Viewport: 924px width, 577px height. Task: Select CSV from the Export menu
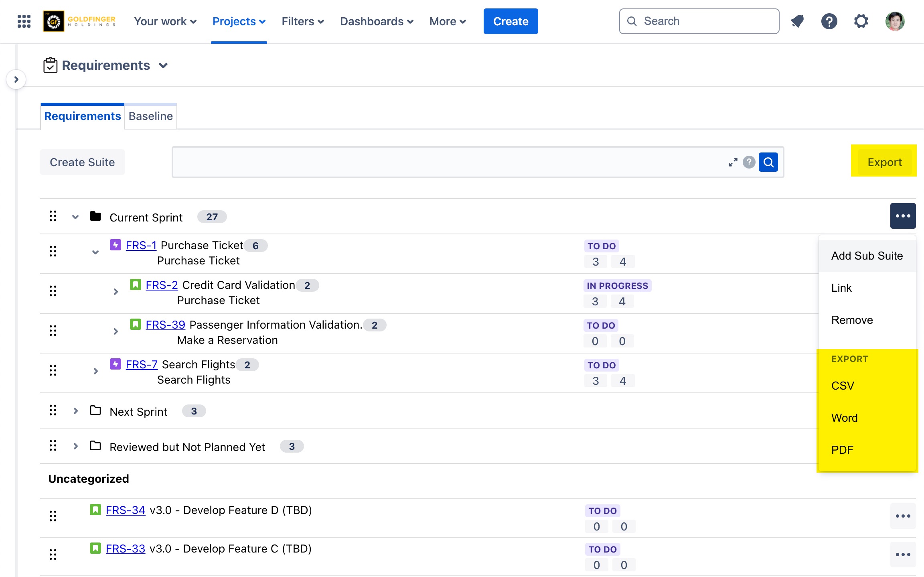(842, 386)
